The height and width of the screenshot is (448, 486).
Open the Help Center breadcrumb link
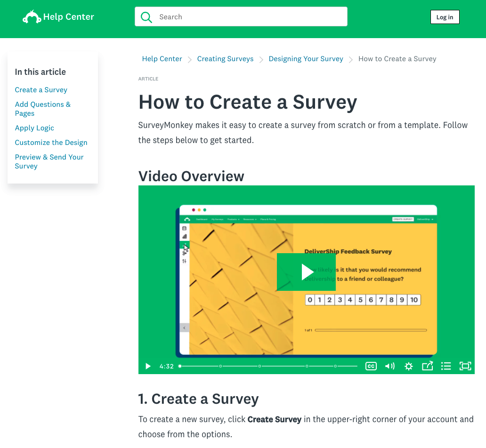point(162,59)
